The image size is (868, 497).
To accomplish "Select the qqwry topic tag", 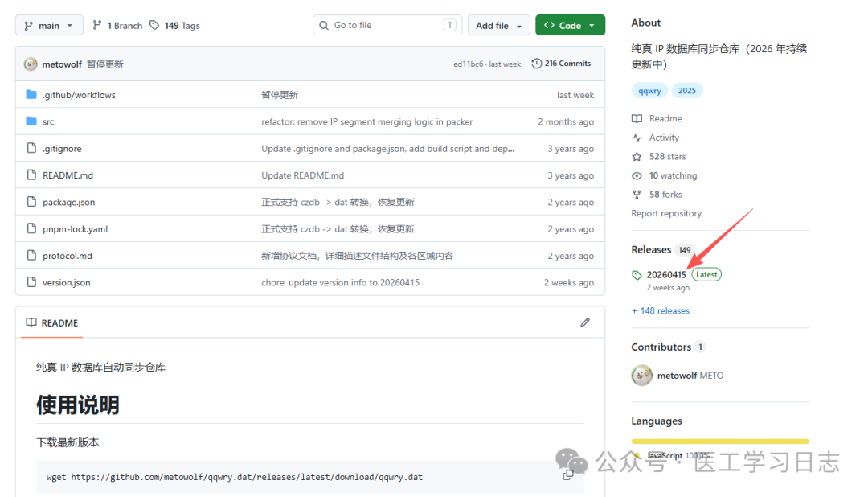I will (649, 90).
